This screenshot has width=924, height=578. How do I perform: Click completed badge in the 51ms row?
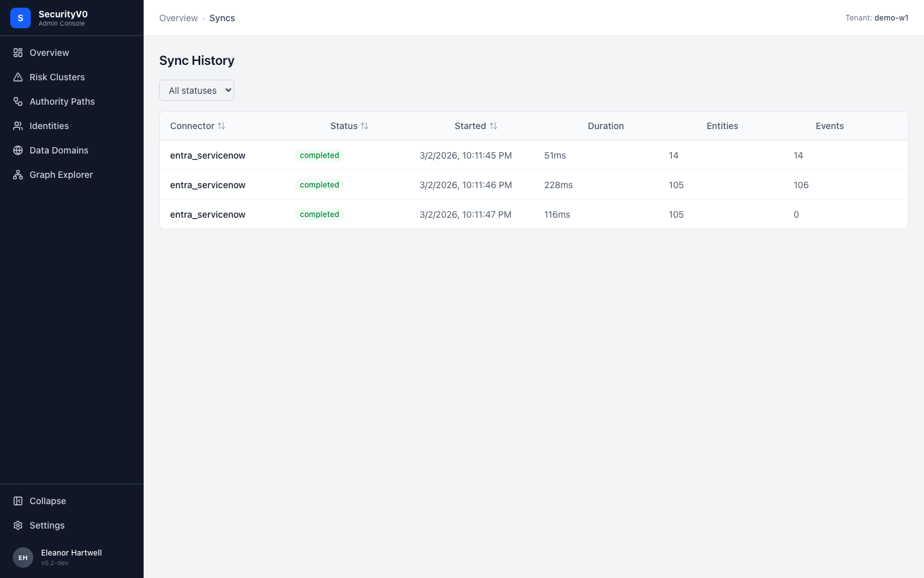pos(320,155)
